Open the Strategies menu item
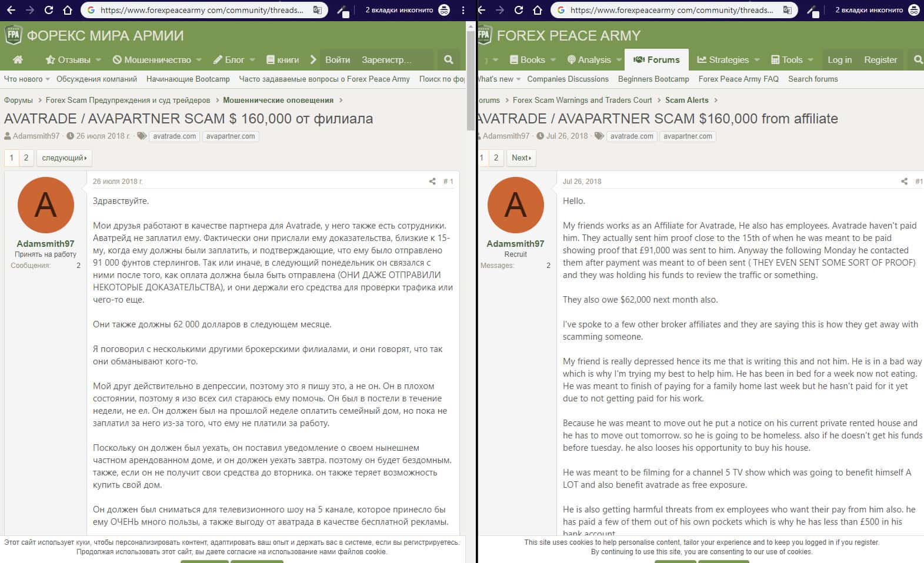Screen dimensions: 924x563 tap(723, 60)
